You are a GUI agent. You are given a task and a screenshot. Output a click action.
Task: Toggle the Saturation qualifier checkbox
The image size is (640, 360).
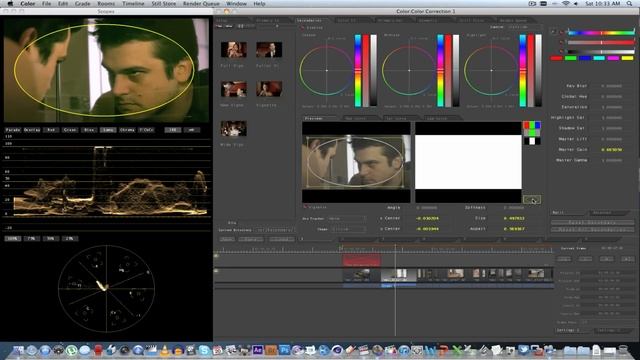[x=562, y=42]
